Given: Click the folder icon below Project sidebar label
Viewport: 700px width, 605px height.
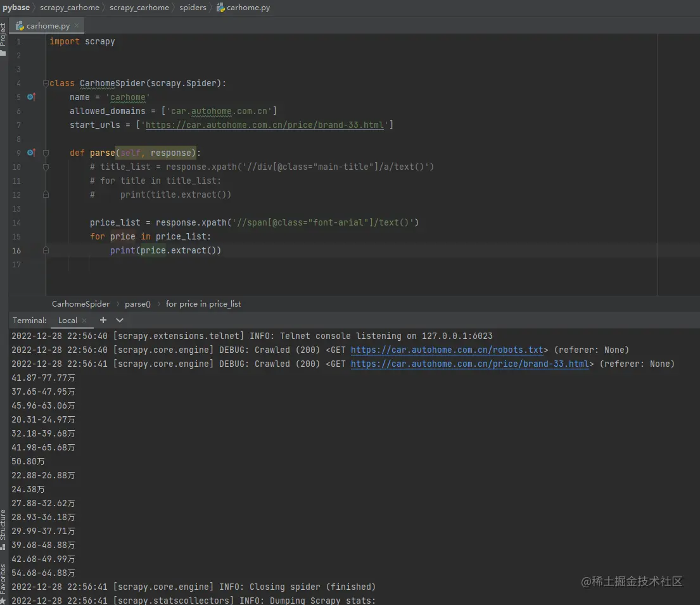Looking at the screenshot, I should pos(3,53).
